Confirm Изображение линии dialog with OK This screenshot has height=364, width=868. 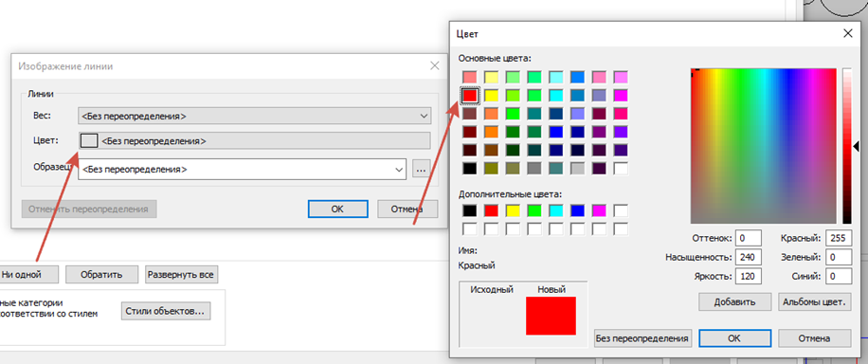[337, 209]
